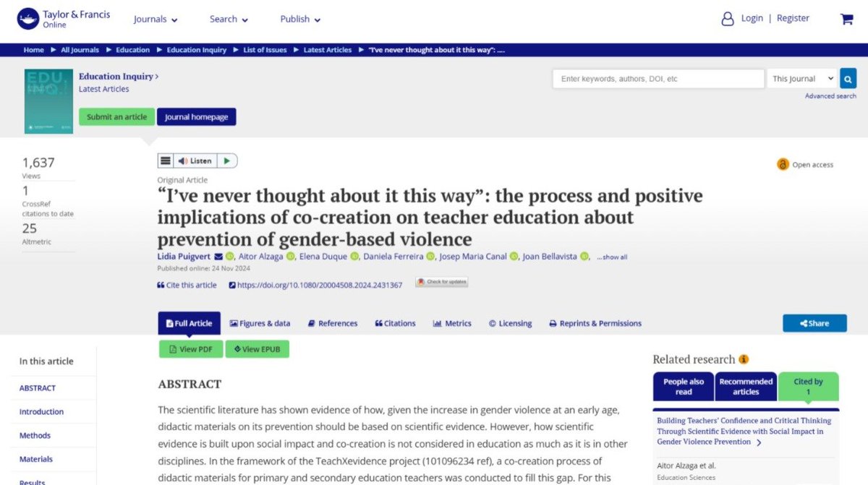The width and height of the screenshot is (868, 485).
Task: Jump to ABSTRACT in the article sidebar
Action: 38,388
